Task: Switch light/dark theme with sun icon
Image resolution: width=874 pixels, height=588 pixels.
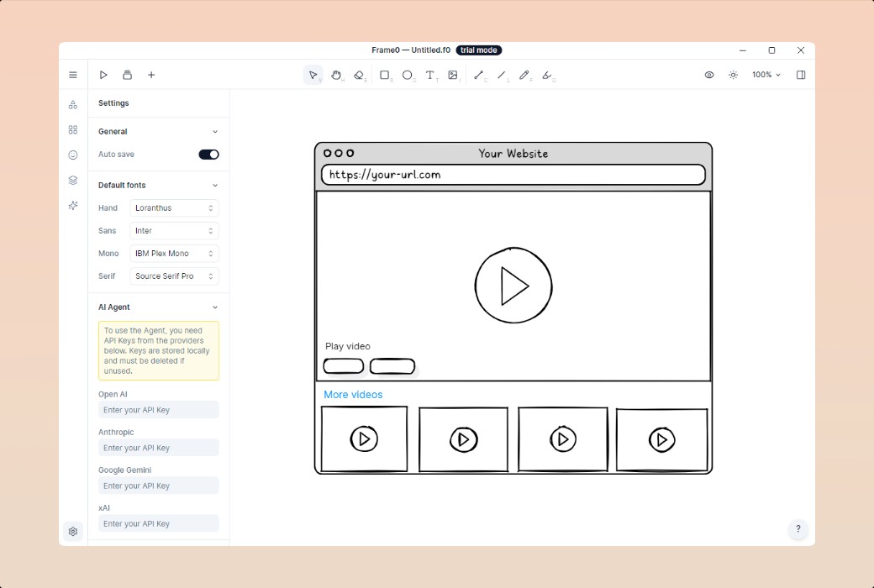Action: click(x=733, y=75)
